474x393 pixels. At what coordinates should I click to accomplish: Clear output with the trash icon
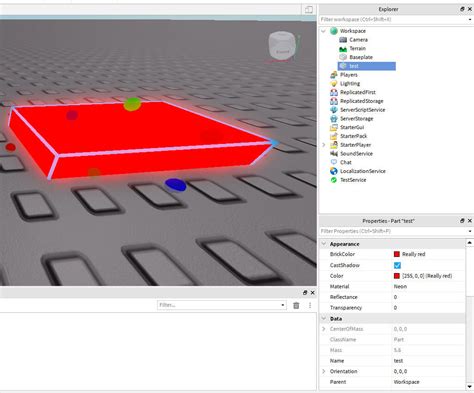296,305
